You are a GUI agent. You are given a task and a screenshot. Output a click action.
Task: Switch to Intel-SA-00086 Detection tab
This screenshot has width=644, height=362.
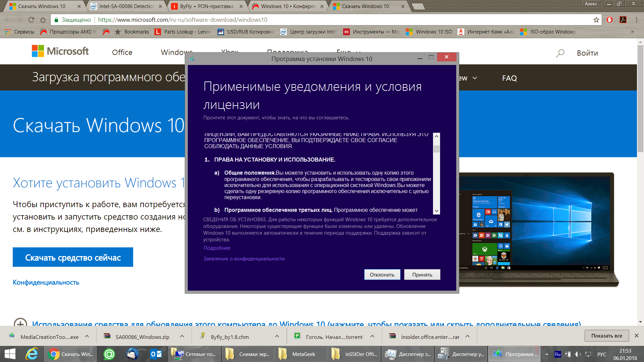(126, 6)
